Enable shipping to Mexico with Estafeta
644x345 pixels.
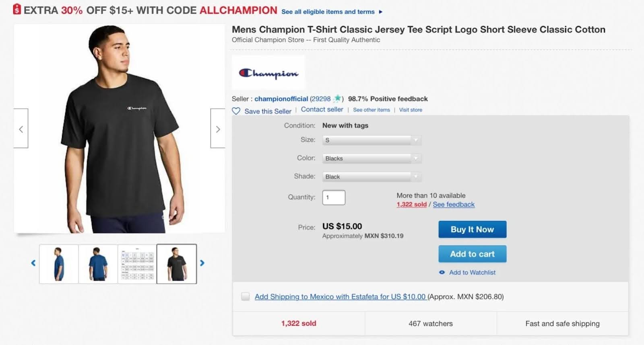(x=245, y=296)
